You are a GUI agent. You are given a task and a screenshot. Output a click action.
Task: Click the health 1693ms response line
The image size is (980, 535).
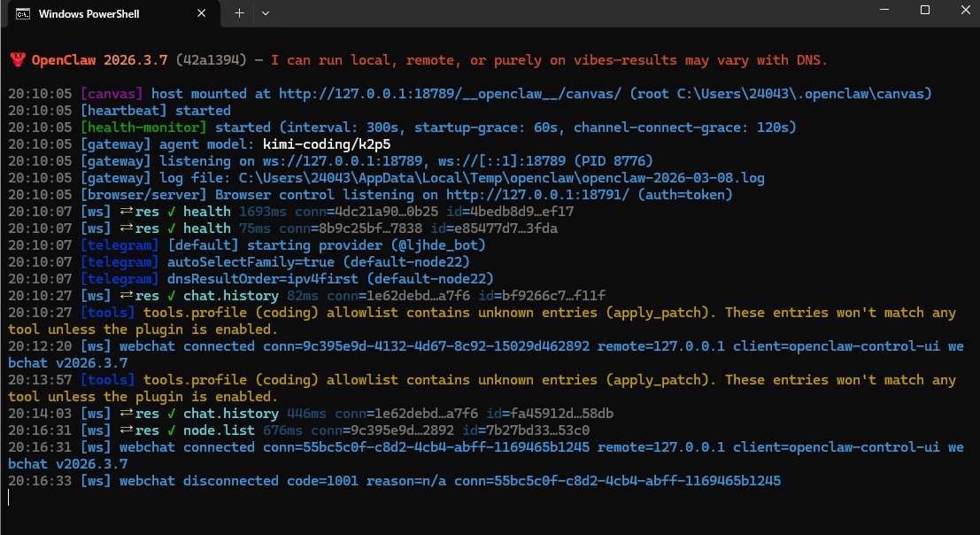[x=290, y=212]
